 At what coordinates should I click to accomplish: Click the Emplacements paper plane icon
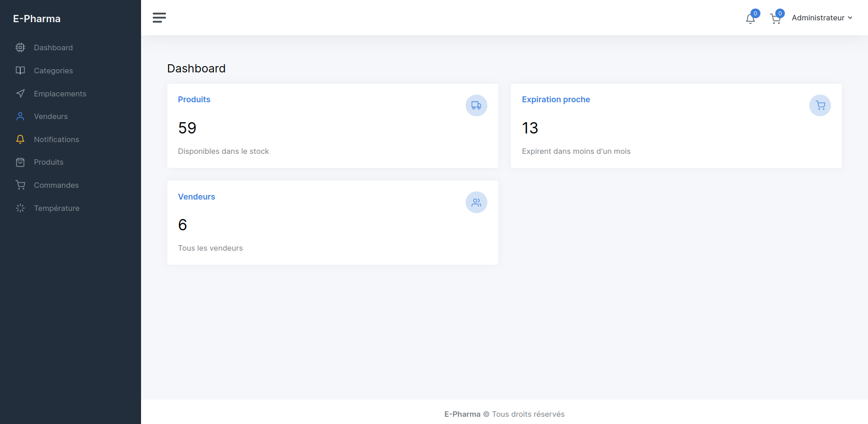[x=20, y=94]
